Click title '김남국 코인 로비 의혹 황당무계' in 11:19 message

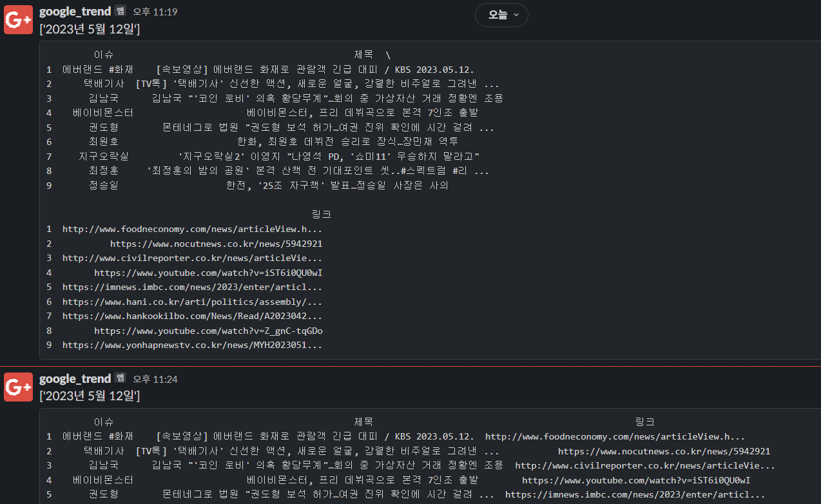click(327, 99)
